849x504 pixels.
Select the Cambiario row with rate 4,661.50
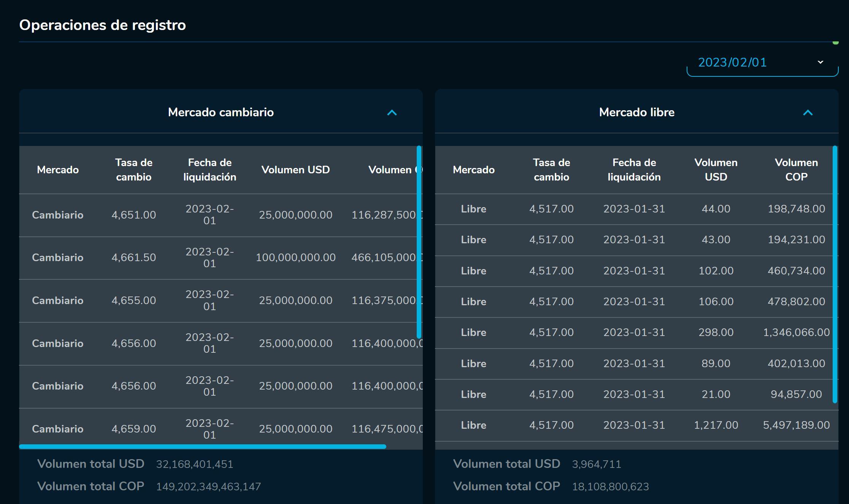pos(134,258)
